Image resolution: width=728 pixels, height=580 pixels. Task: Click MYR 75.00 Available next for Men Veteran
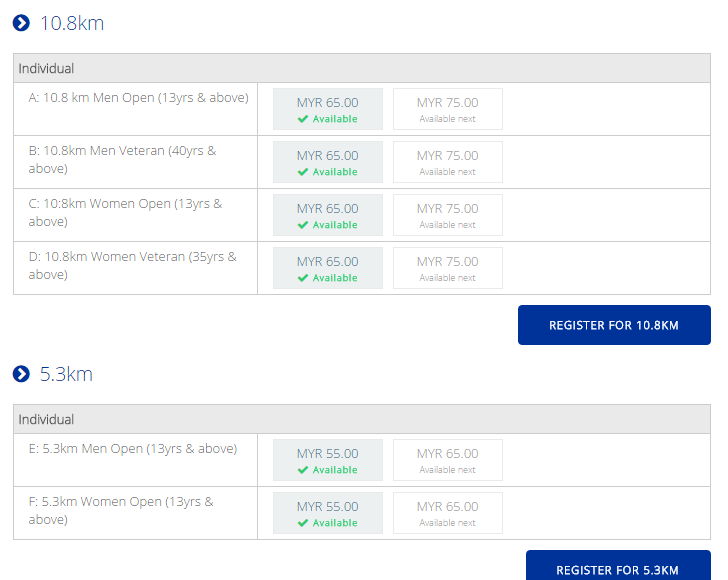(448, 162)
